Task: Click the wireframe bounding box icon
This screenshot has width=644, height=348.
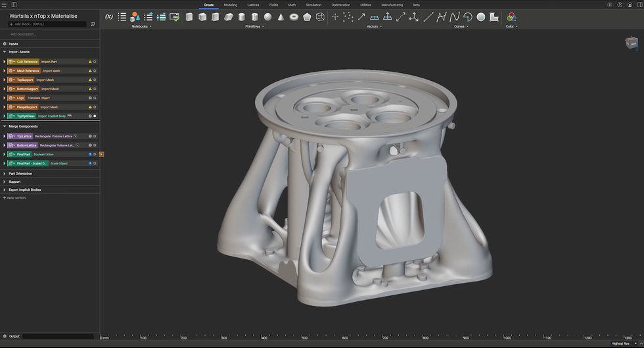Action: click(320, 17)
